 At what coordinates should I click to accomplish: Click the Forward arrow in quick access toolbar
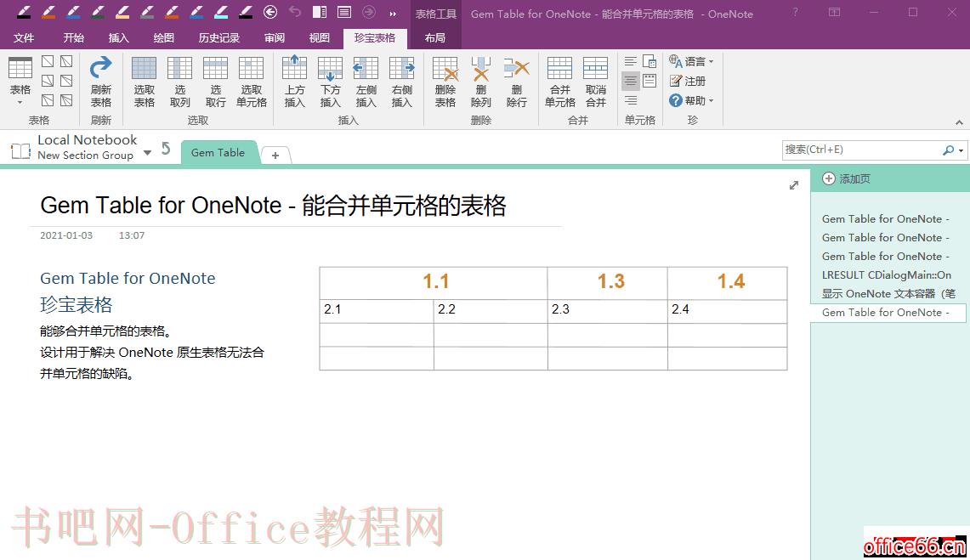tap(369, 12)
